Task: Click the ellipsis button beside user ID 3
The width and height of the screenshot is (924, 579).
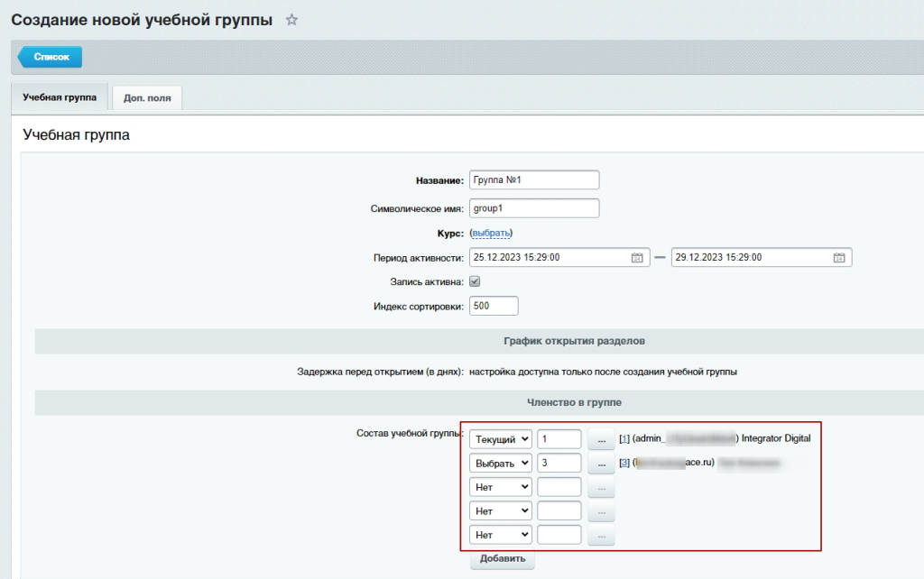Action: click(601, 464)
